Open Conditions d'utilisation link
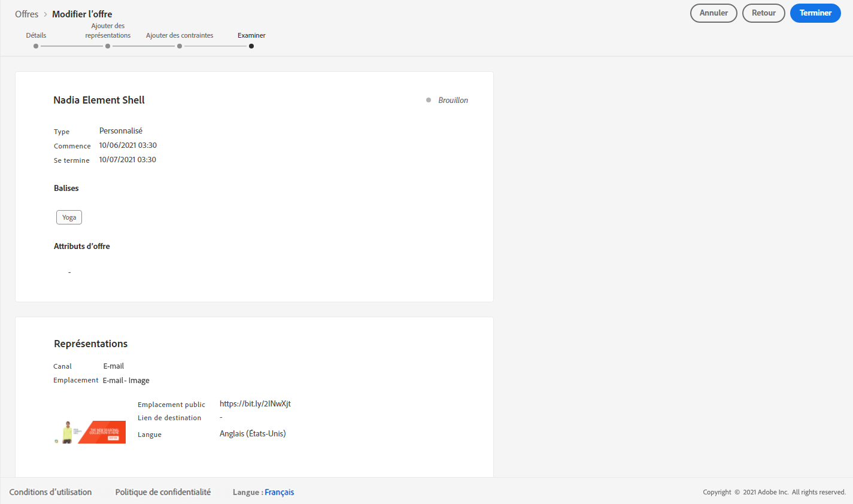853x504 pixels. 50,492
